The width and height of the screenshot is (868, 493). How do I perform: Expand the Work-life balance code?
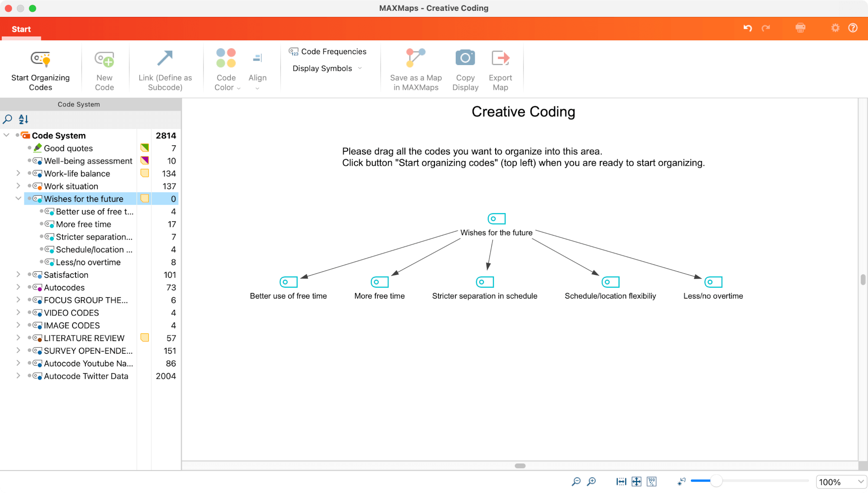[18, 173]
